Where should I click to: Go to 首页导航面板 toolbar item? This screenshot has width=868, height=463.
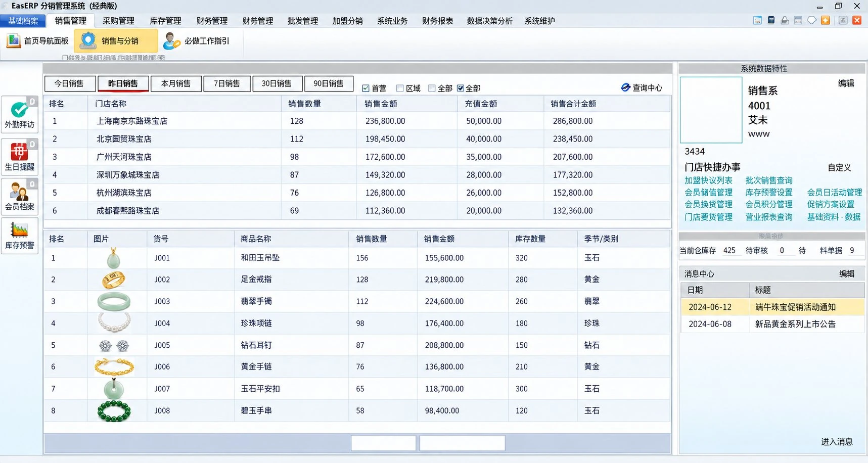click(38, 40)
